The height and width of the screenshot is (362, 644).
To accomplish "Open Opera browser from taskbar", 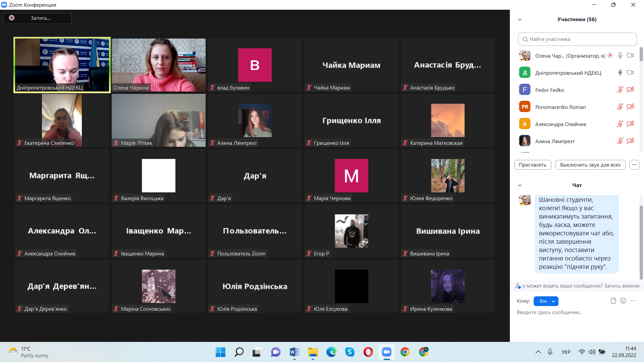I will point(368,352).
